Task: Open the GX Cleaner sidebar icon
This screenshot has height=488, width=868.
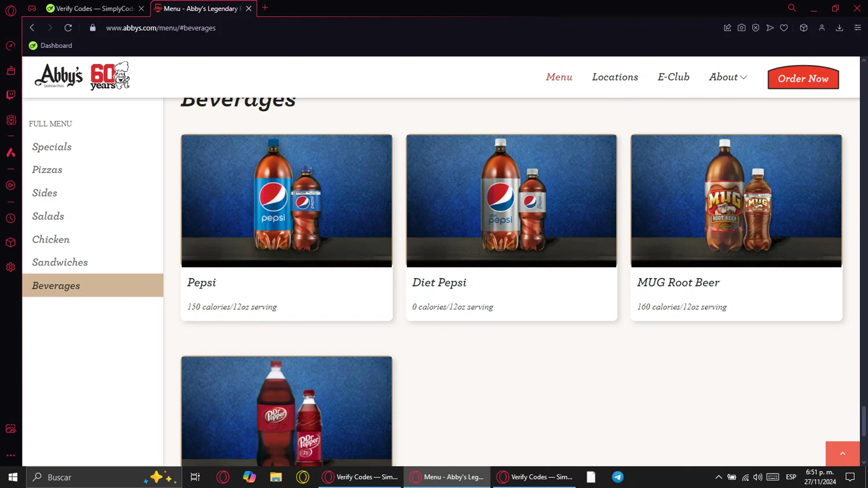Action: click(10, 71)
